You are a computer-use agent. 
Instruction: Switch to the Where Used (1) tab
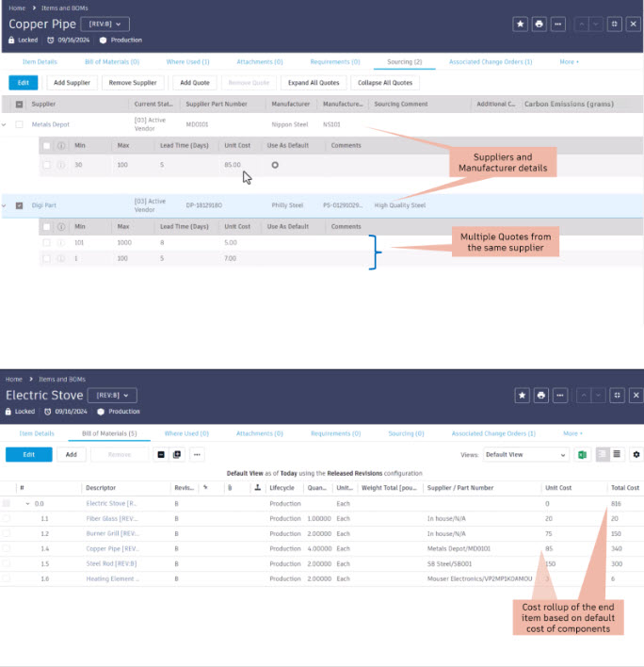pyautogui.click(x=187, y=61)
